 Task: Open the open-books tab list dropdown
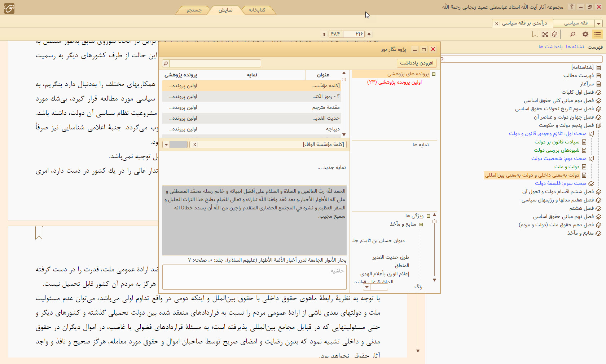(x=598, y=23)
